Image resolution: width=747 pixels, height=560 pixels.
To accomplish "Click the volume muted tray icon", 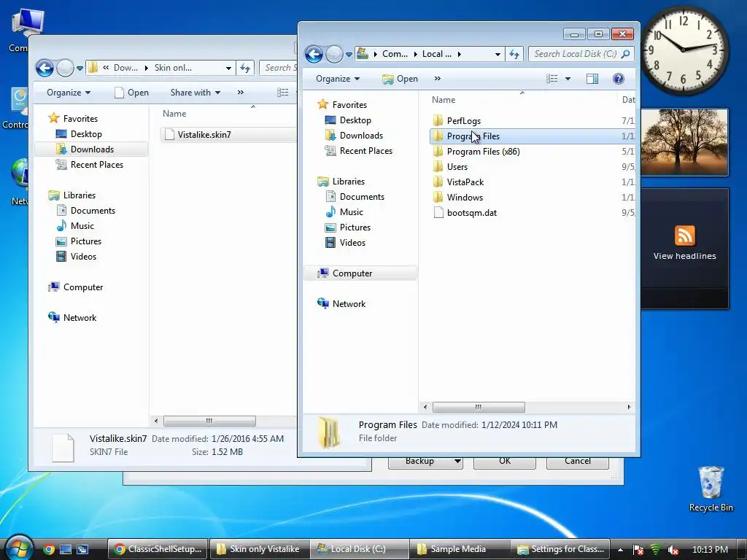I will pos(673,550).
